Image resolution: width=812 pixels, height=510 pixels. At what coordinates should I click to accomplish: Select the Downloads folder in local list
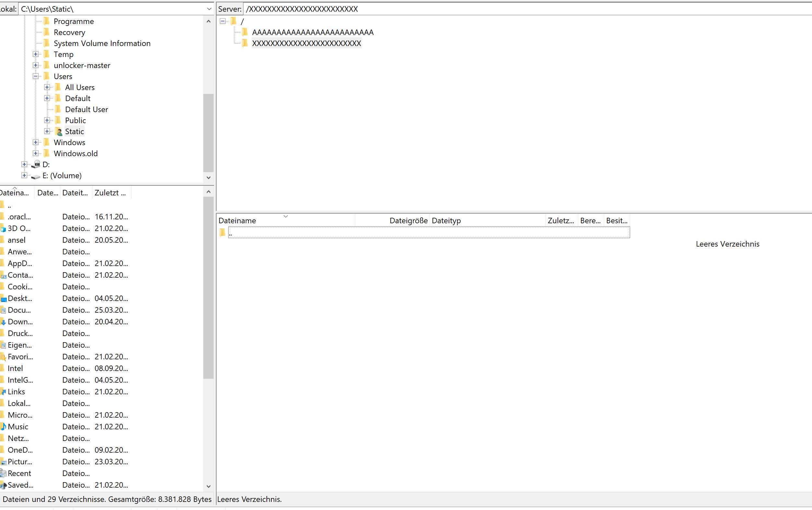[x=20, y=321]
